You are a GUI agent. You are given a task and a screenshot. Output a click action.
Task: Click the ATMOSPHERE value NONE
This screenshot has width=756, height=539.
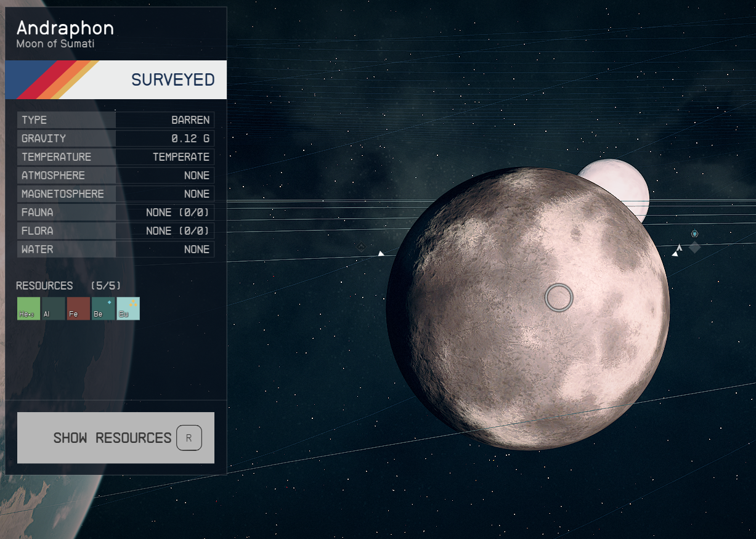[197, 176]
